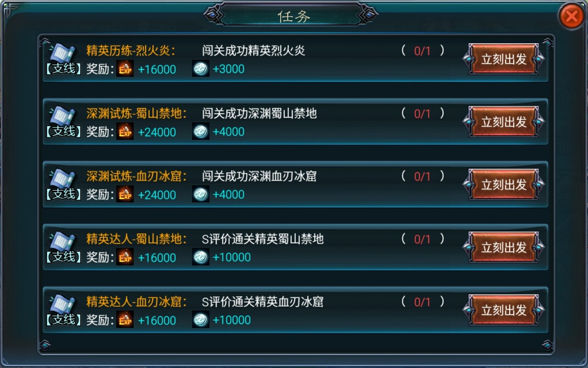The image size is (588, 368).
Task: Launch 精英达人-血刃冰窟 with 立刻出发
Action: tap(503, 310)
